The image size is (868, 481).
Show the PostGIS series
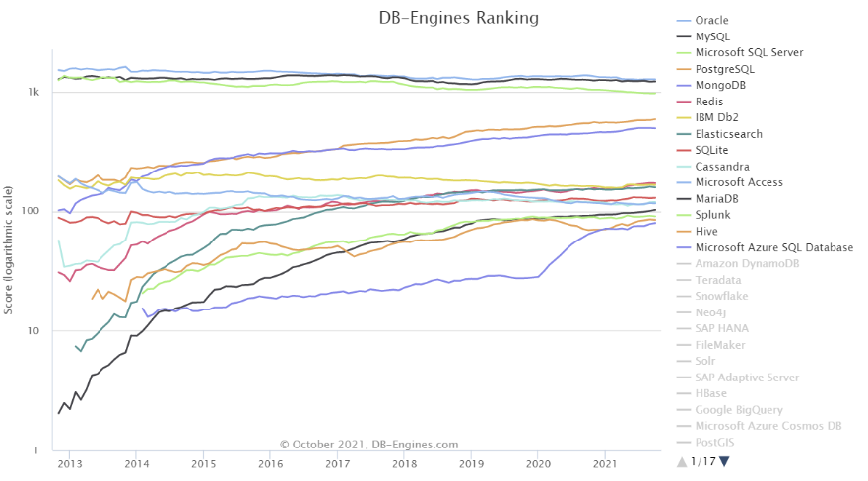click(705, 443)
